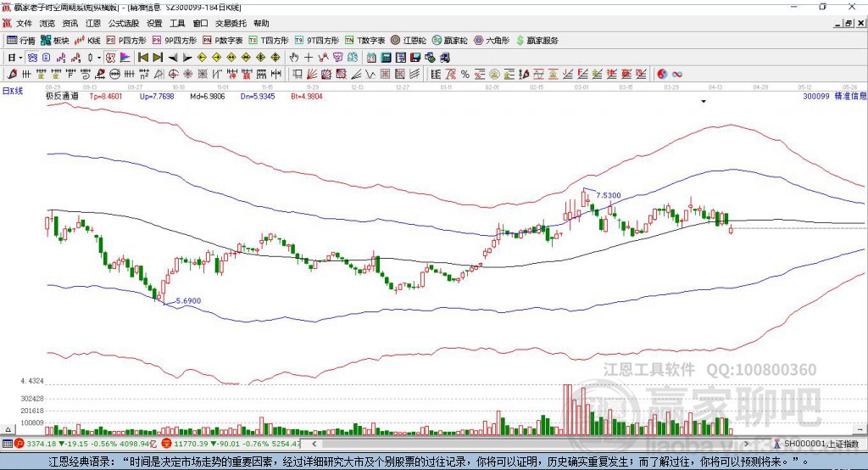Click the colorful triangle chart icon
Image resolution: width=868 pixels, height=470 pixels.
click(125, 58)
